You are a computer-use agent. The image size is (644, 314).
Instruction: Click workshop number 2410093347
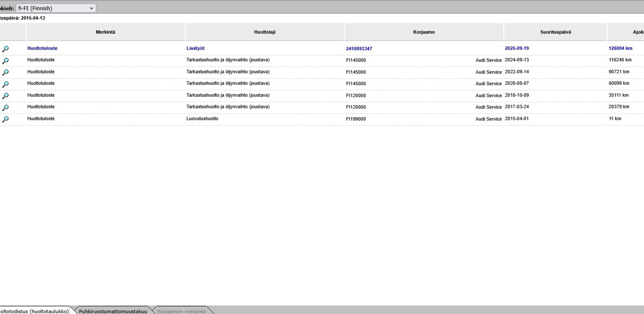tap(359, 49)
